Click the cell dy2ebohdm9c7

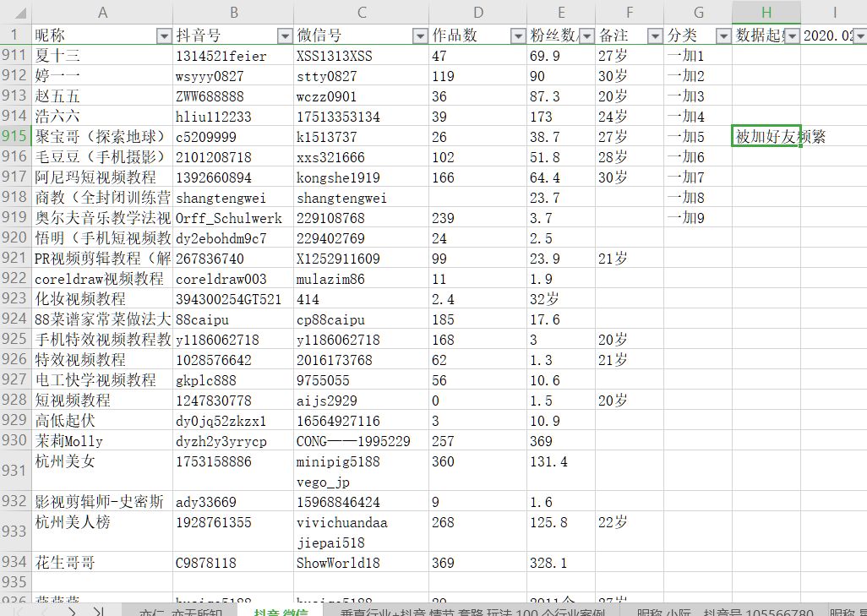tap(233, 237)
